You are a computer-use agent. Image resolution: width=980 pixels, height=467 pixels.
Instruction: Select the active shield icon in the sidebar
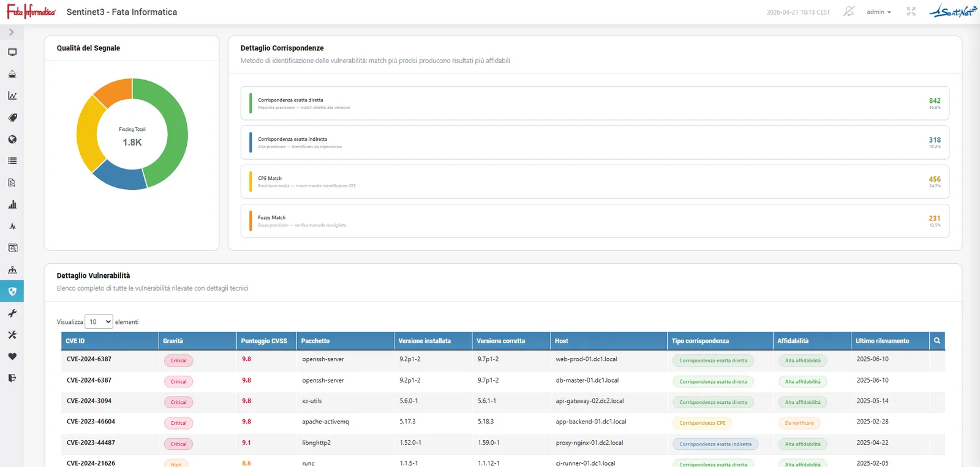pyautogui.click(x=12, y=291)
